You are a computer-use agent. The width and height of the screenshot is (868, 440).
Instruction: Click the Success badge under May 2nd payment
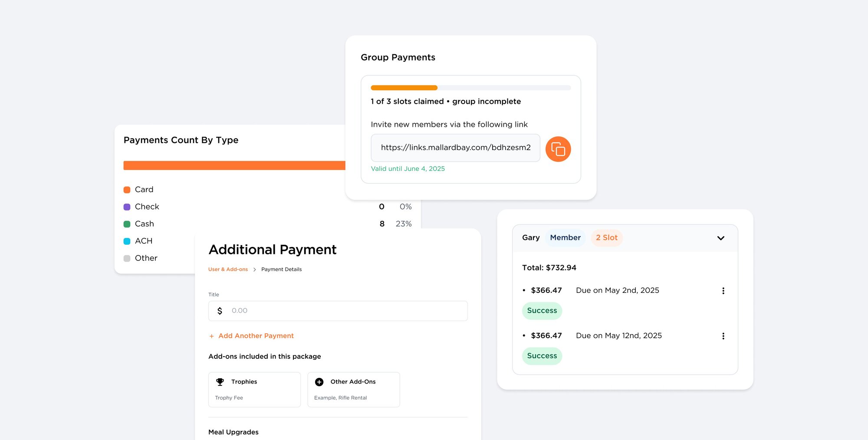coord(542,311)
